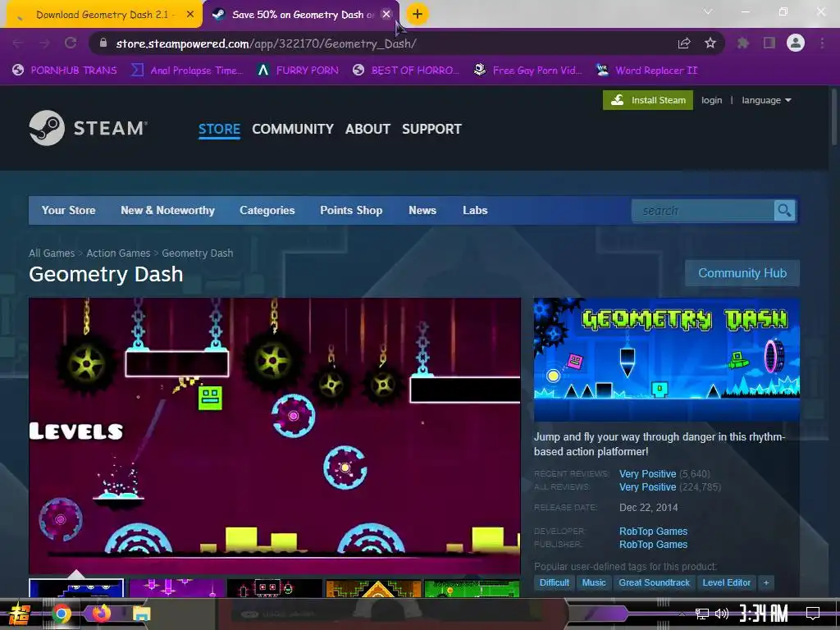Image resolution: width=840 pixels, height=630 pixels.
Task: Select the first blue media thumbnail
Action: point(76,587)
